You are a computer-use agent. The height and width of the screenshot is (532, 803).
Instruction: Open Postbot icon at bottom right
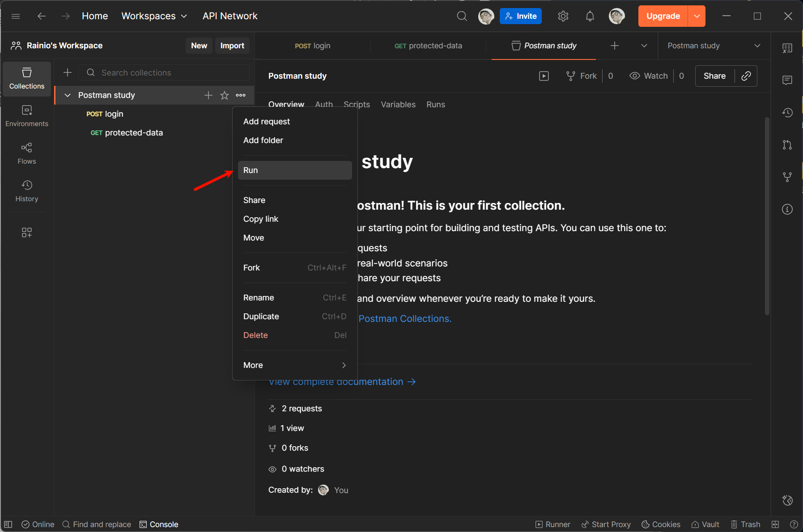(x=787, y=500)
